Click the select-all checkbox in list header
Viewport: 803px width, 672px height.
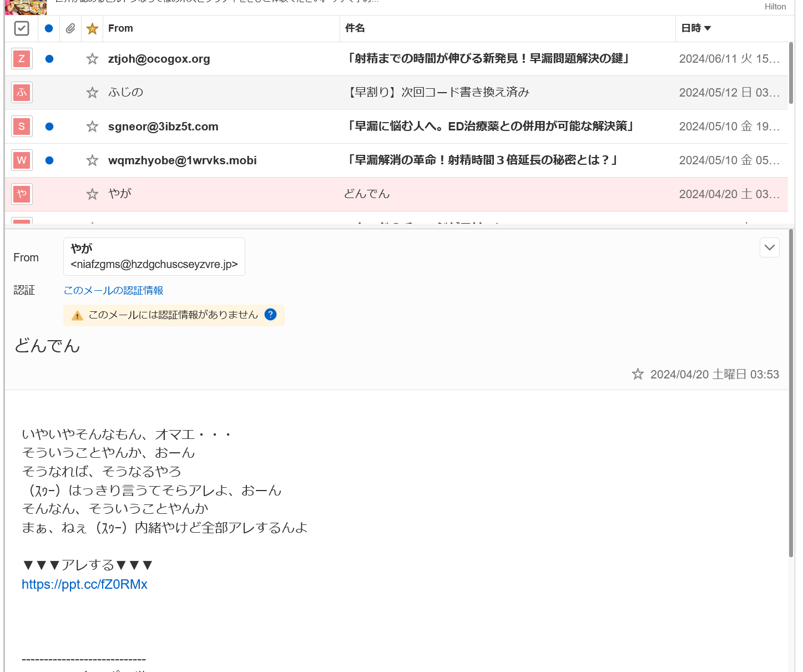point(22,28)
